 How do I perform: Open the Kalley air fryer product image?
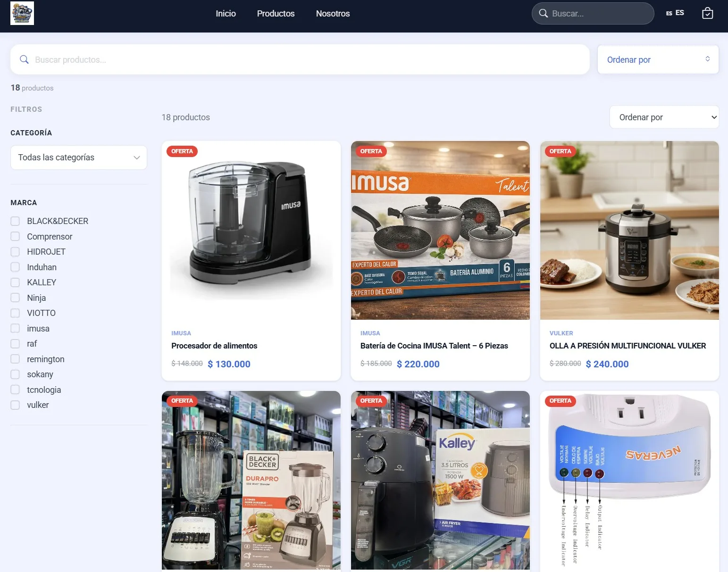click(440, 481)
